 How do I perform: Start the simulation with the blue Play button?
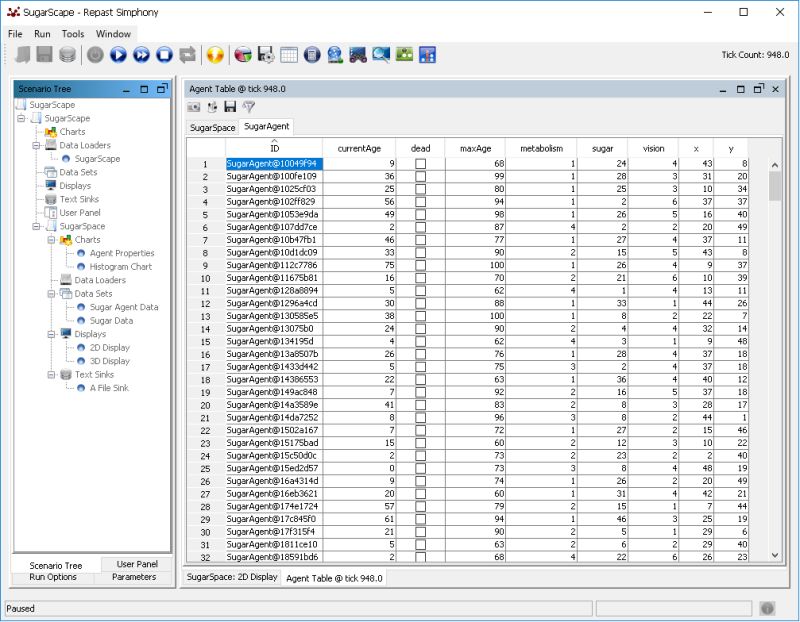[118, 55]
